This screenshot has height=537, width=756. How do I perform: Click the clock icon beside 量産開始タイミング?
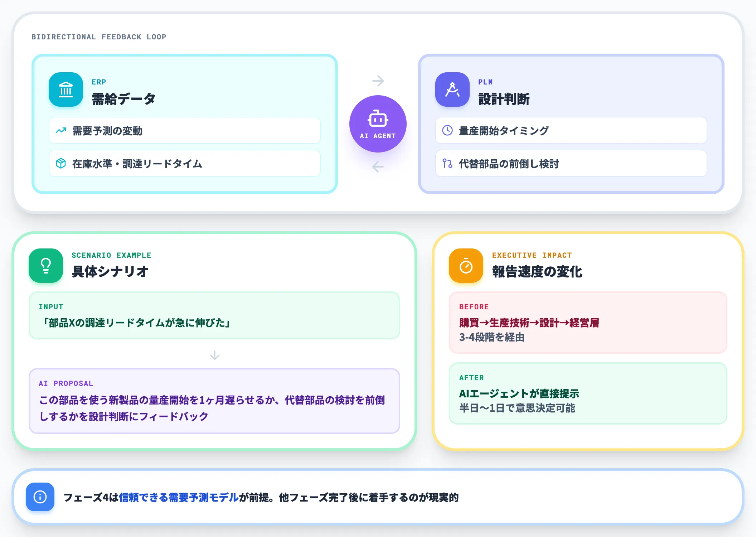pos(447,130)
